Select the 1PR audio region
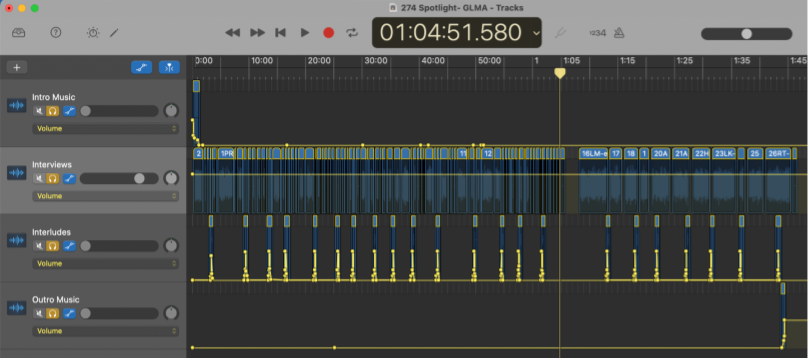Screen dimensions: 809x360 tap(226, 181)
